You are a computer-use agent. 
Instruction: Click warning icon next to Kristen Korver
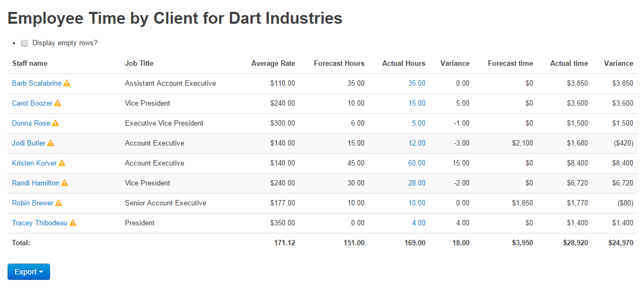[61, 163]
